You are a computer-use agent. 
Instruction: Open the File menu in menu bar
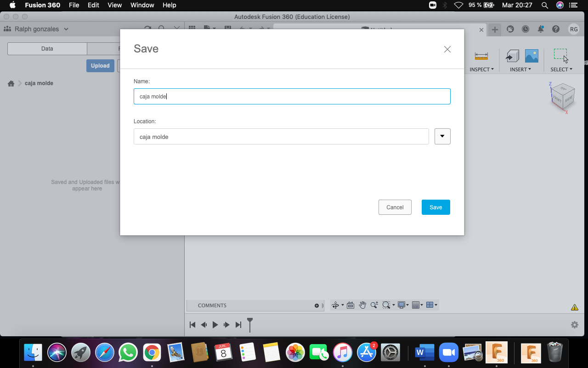click(x=74, y=5)
